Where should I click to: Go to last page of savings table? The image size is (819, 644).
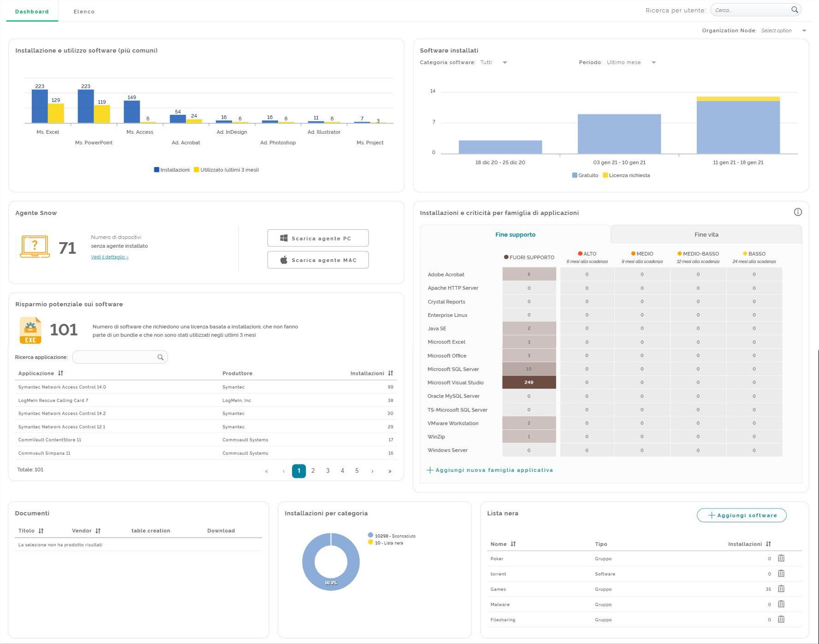390,471
